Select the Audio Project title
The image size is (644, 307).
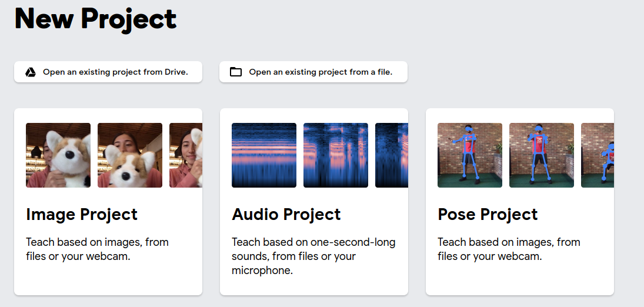tap(286, 214)
